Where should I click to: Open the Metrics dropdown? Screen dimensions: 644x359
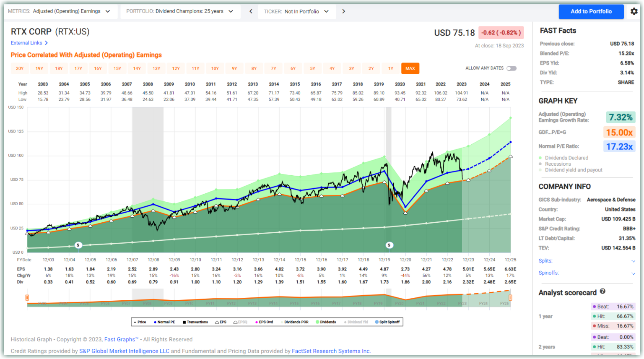[59, 11]
